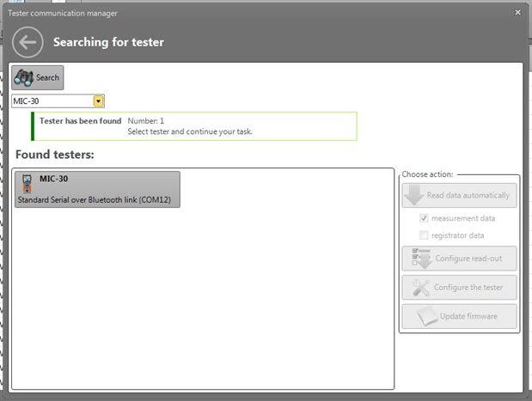
Task: Click 'Select tester and continue your task.' text
Action: (190, 131)
